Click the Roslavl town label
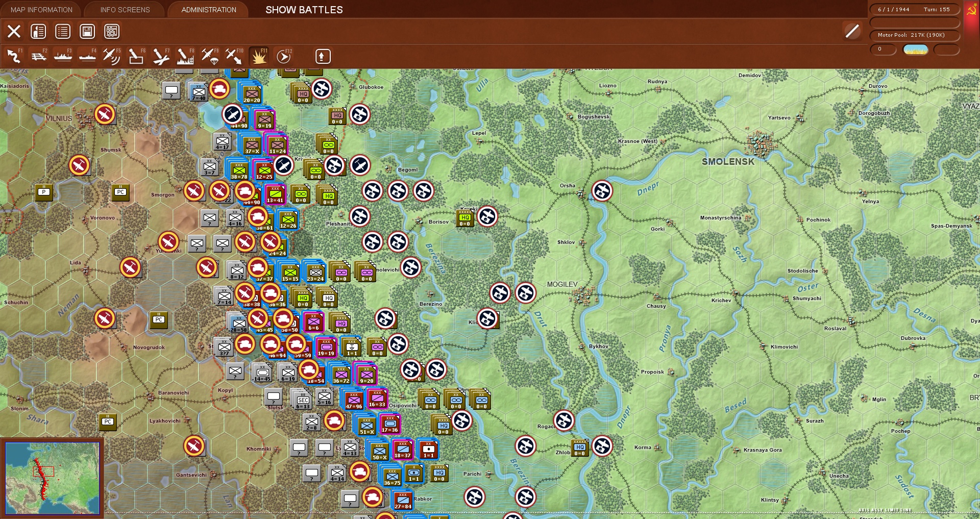 (x=835, y=329)
